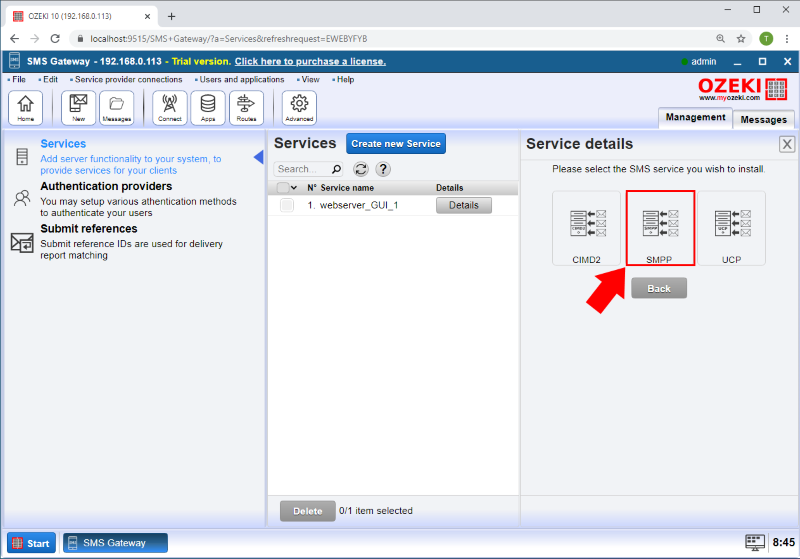Open the Services link in sidebar
800x559 pixels.
(x=63, y=144)
